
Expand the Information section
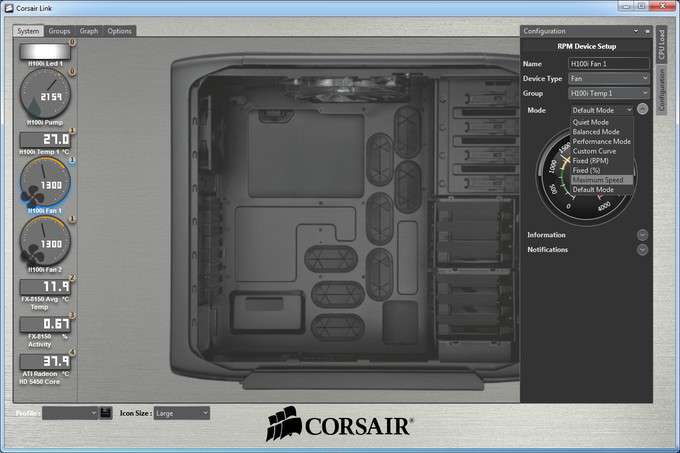pyautogui.click(x=642, y=235)
